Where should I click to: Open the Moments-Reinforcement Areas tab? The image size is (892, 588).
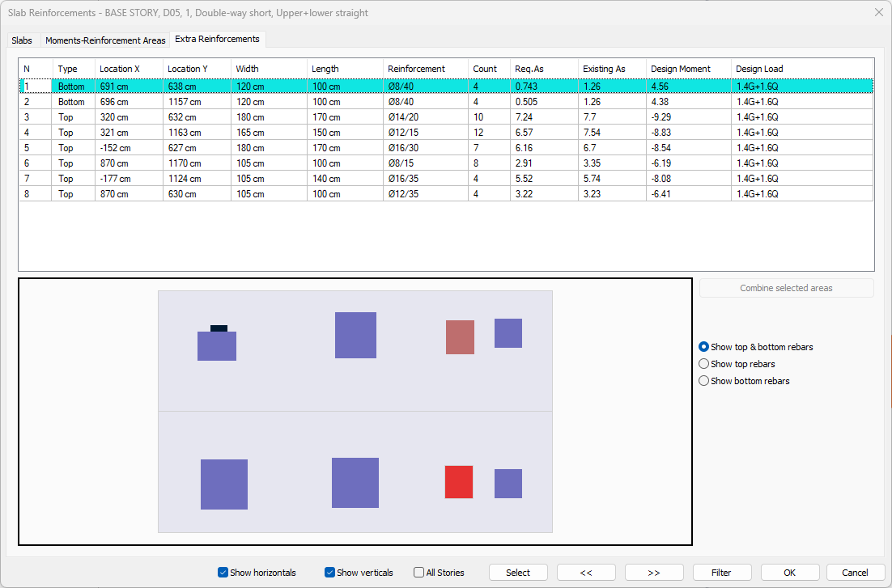coord(105,40)
